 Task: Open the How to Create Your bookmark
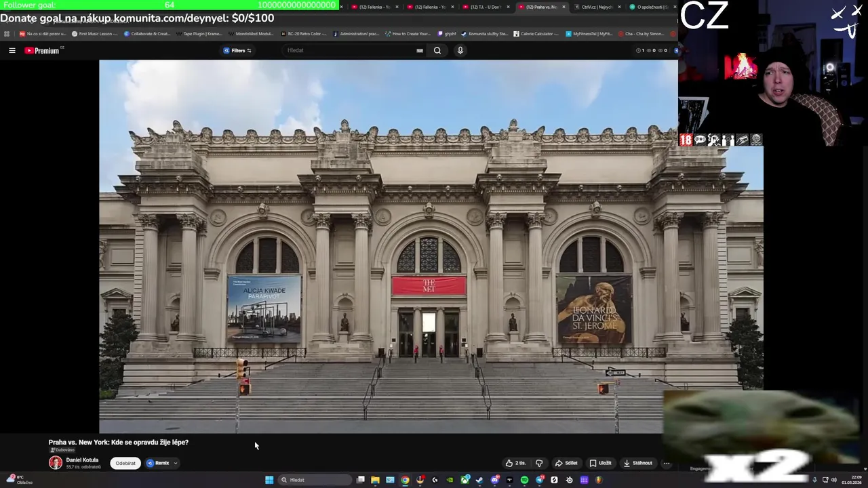tap(408, 34)
